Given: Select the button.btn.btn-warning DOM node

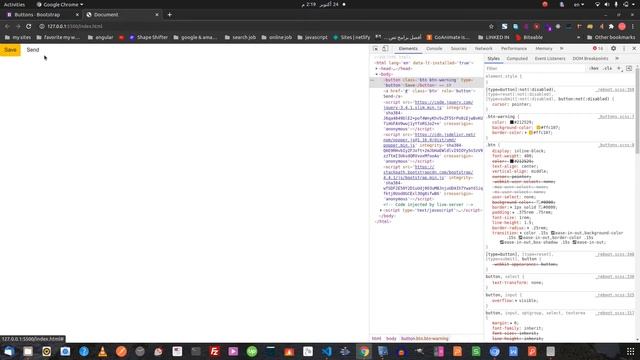Looking at the screenshot, I should click(x=427, y=82).
